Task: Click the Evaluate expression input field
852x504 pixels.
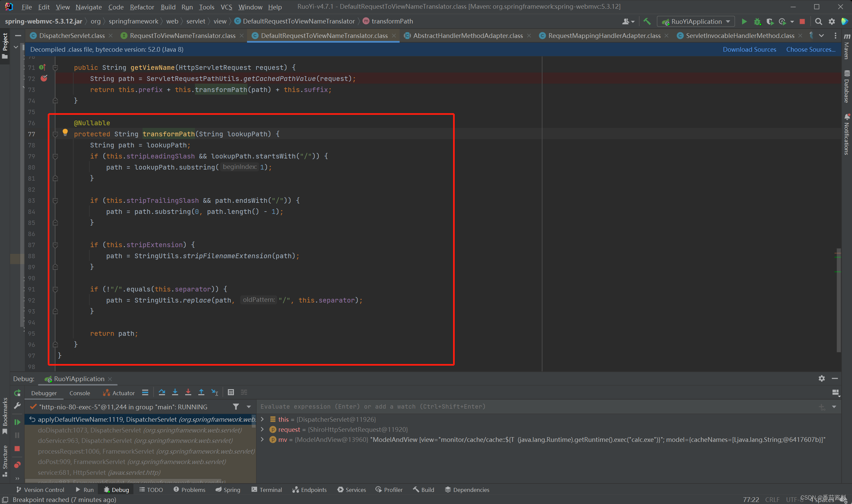Action: 537,407
